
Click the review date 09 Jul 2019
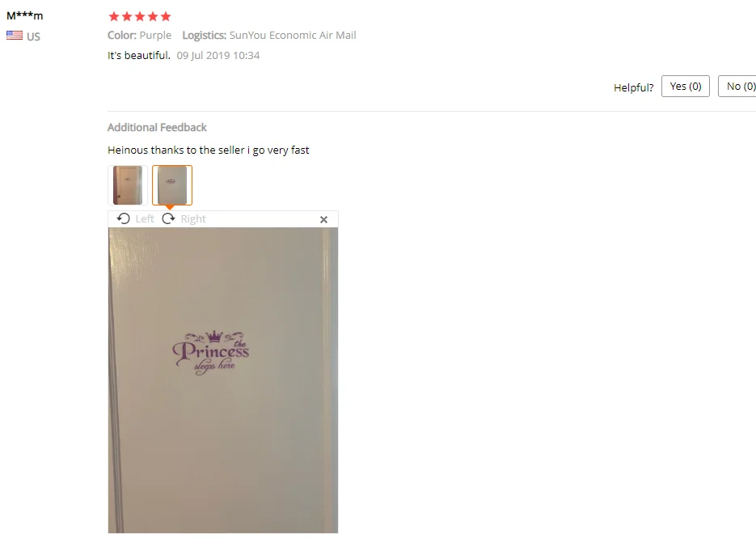click(x=218, y=56)
